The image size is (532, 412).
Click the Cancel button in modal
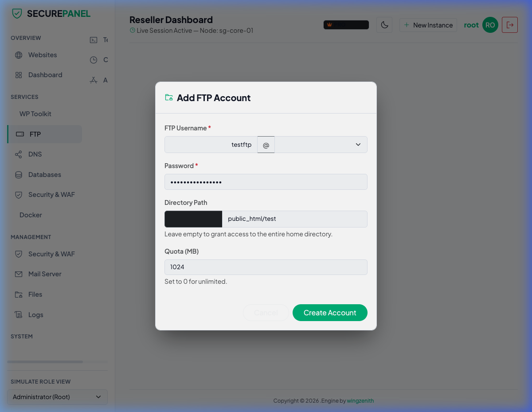coord(266,313)
